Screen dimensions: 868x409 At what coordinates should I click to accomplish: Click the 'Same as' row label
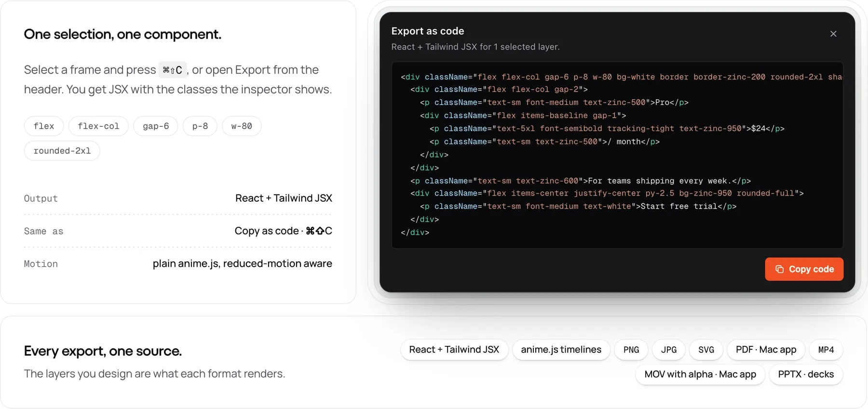coord(44,231)
